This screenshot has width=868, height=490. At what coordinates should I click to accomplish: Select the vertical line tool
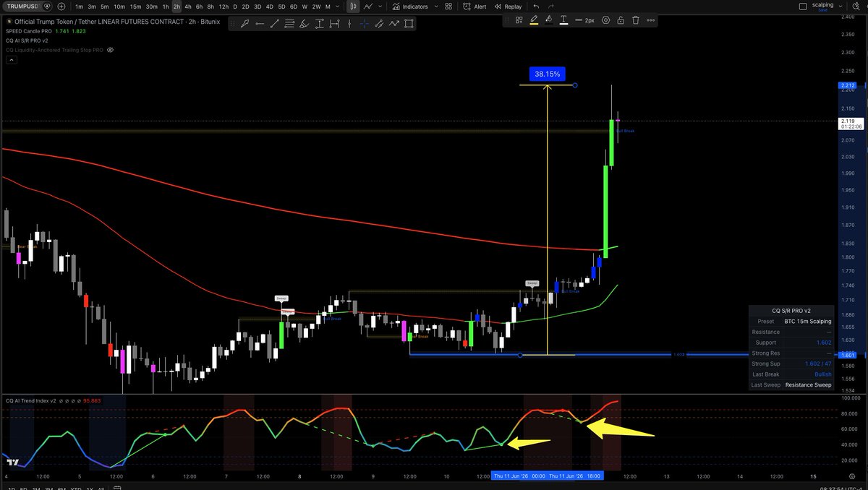coord(349,23)
